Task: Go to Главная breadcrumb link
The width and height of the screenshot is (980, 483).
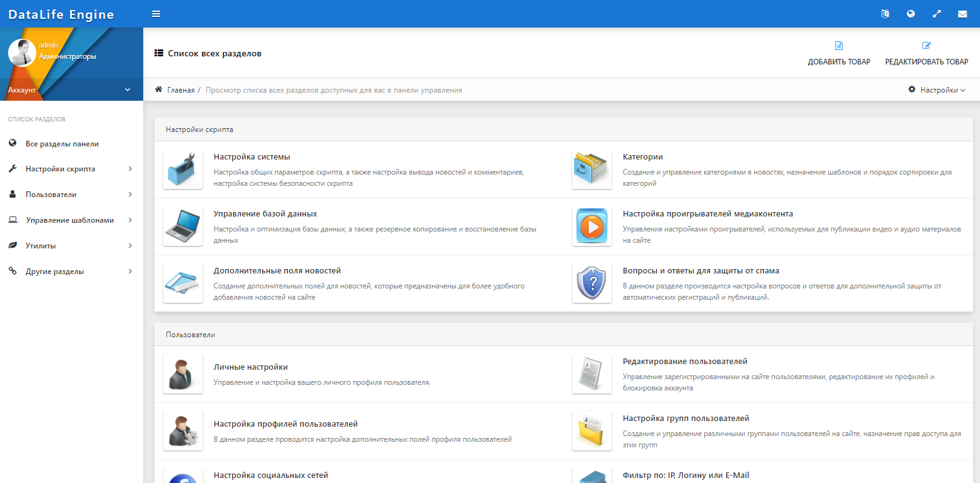Action: 180,90
